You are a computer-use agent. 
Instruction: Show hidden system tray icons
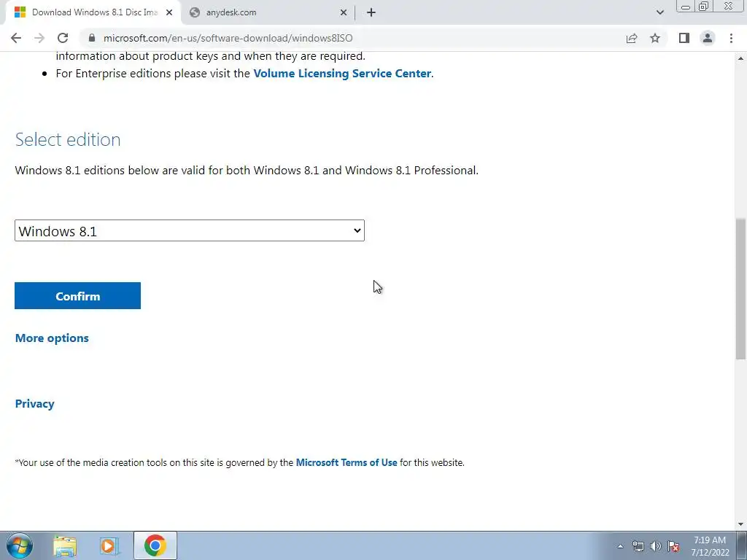[x=620, y=546]
